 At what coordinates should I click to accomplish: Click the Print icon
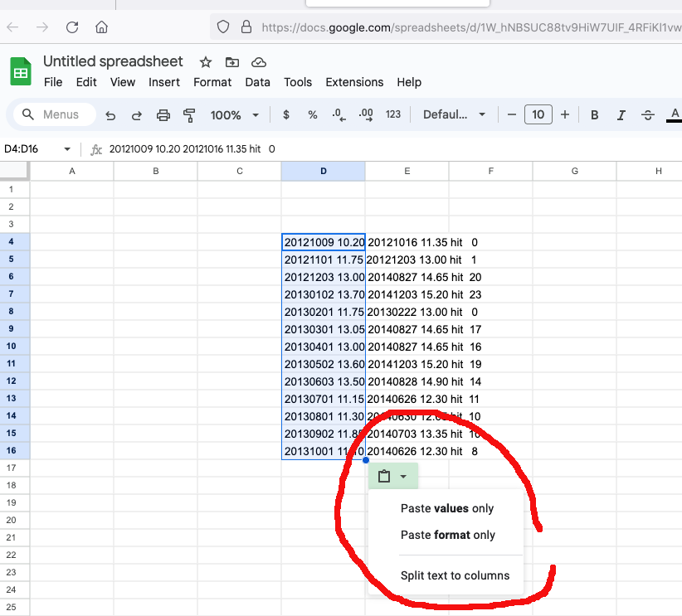pos(163,115)
